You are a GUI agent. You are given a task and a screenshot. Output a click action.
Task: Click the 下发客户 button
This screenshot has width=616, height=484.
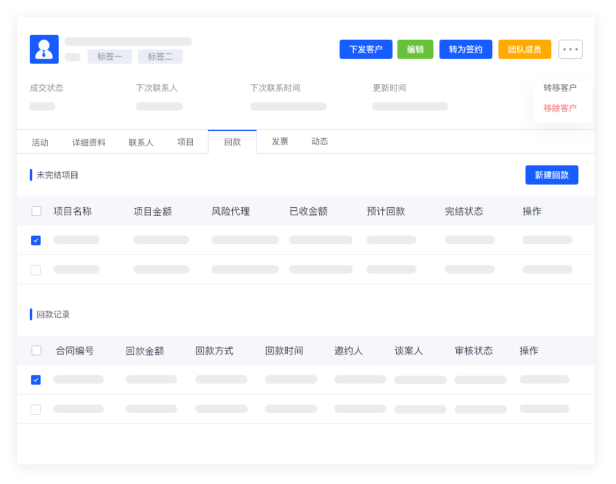pos(365,49)
